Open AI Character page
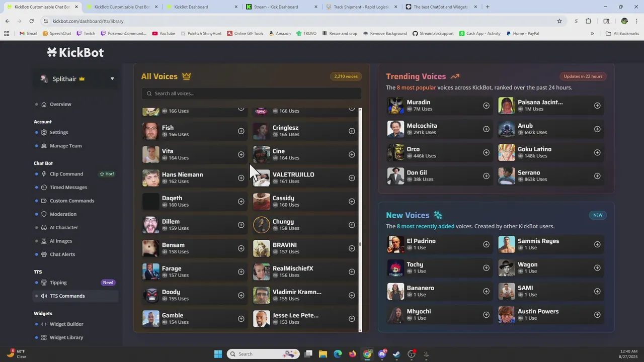This screenshot has width=644, height=362. click(x=64, y=227)
